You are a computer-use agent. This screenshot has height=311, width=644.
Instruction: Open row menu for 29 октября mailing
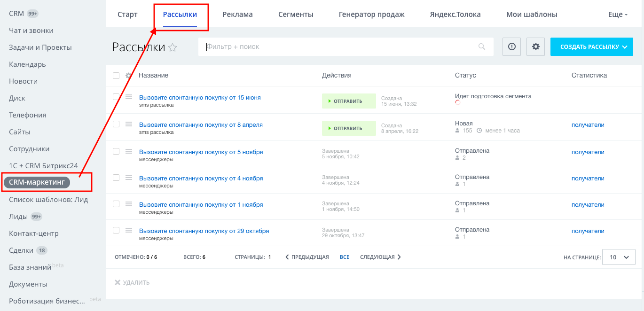coord(129,230)
